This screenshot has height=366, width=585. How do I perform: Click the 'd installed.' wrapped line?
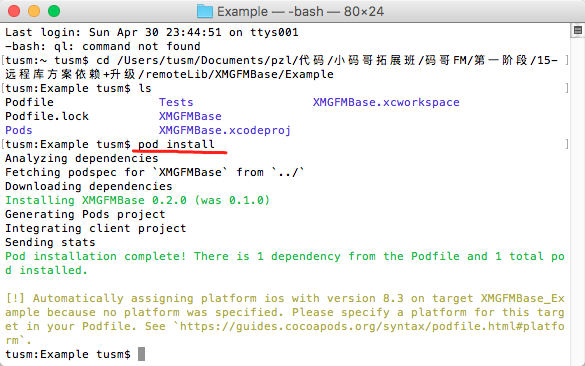coord(46,270)
